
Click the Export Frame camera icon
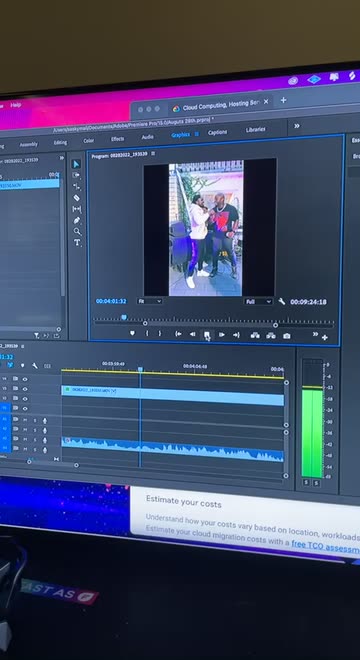[x=287, y=336]
